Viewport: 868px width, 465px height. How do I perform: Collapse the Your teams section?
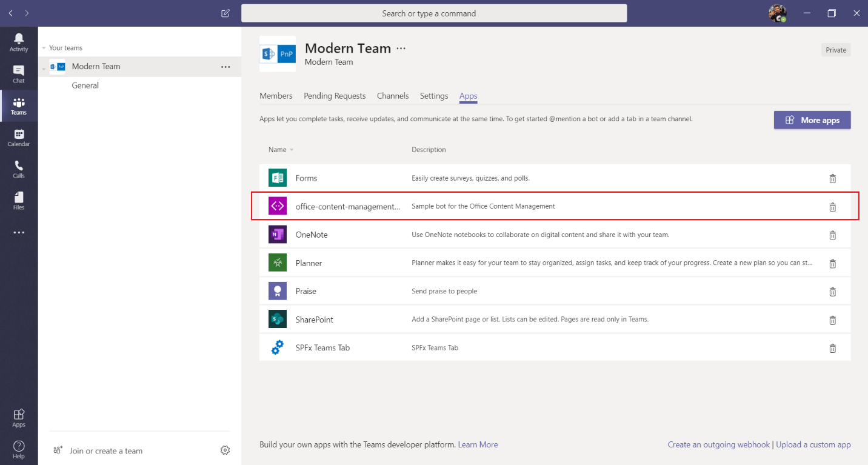tap(44, 48)
